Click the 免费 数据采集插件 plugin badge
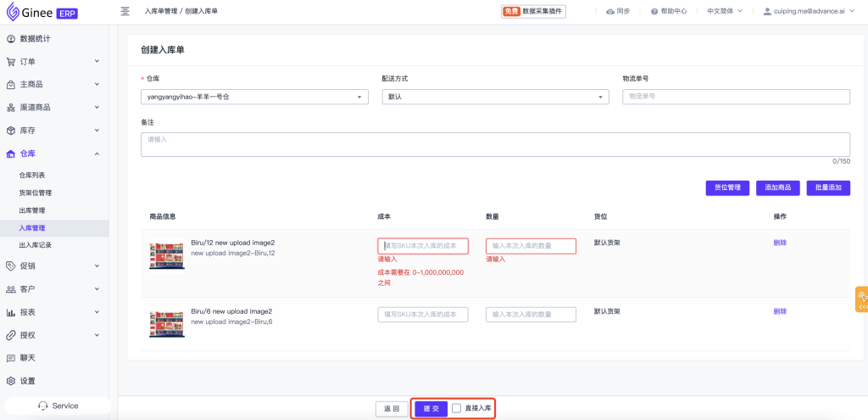868x420 pixels. pyautogui.click(x=533, y=11)
